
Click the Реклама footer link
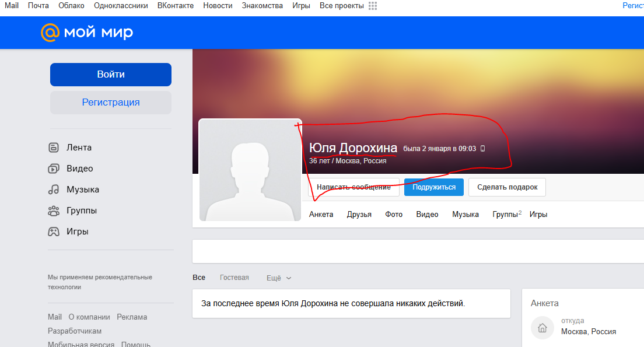tap(132, 317)
